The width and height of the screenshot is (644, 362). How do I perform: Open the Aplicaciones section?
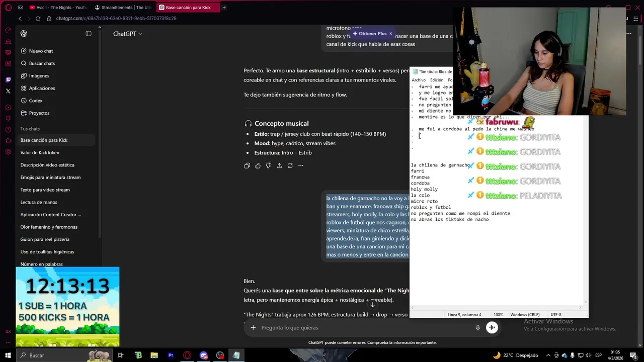(42, 88)
